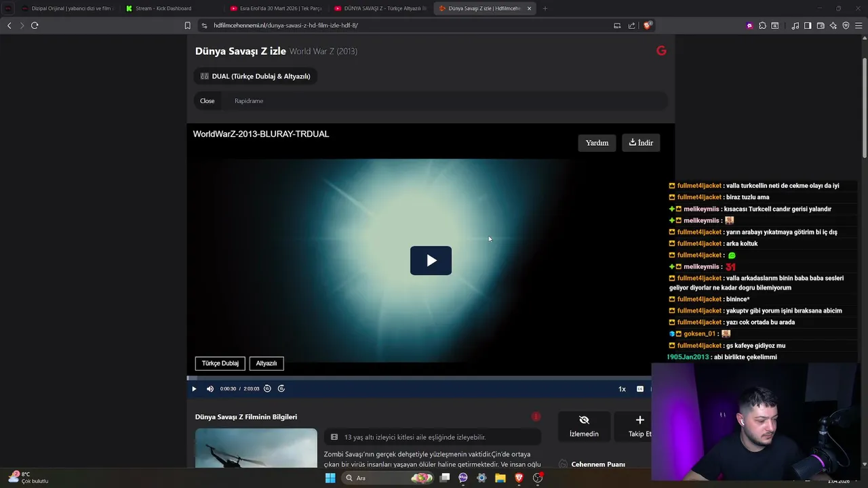
Task: Open the Windows Start menu
Action: pyautogui.click(x=330, y=478)
